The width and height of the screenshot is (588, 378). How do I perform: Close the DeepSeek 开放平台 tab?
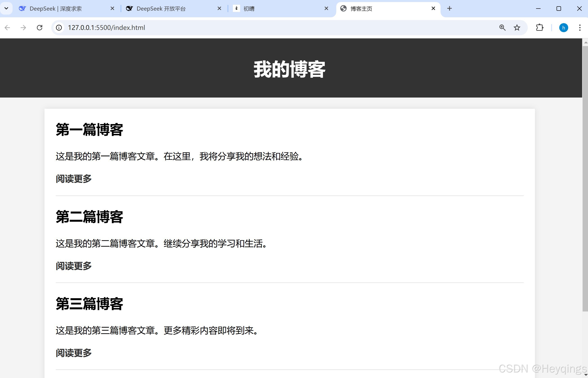[x=219, y=9]
